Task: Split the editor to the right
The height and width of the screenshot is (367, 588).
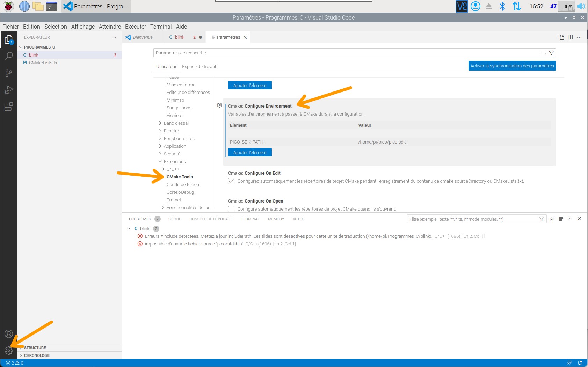Action: (x=570, y=37)
